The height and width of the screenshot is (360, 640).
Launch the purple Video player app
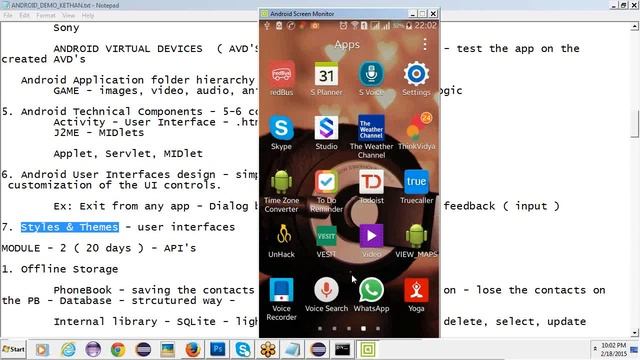(371, 236)
